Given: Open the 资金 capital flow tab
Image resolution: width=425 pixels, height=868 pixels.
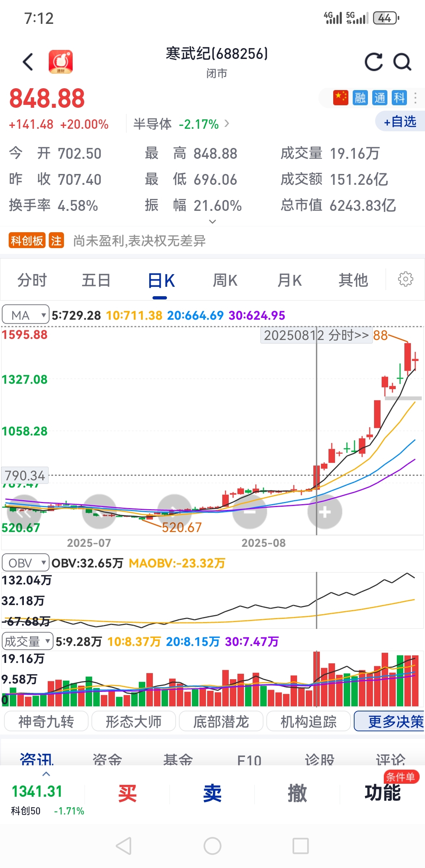Looking at the screenshot, I should point(107,759).
